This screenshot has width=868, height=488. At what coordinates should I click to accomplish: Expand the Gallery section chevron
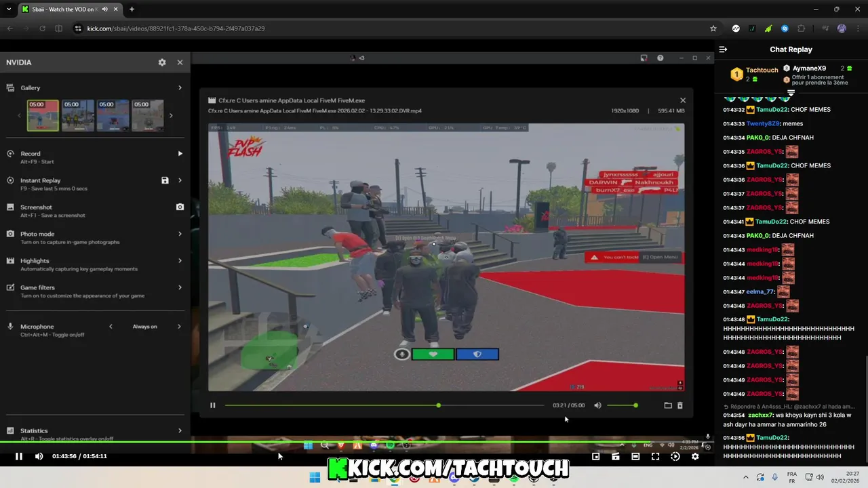point(180,87)
